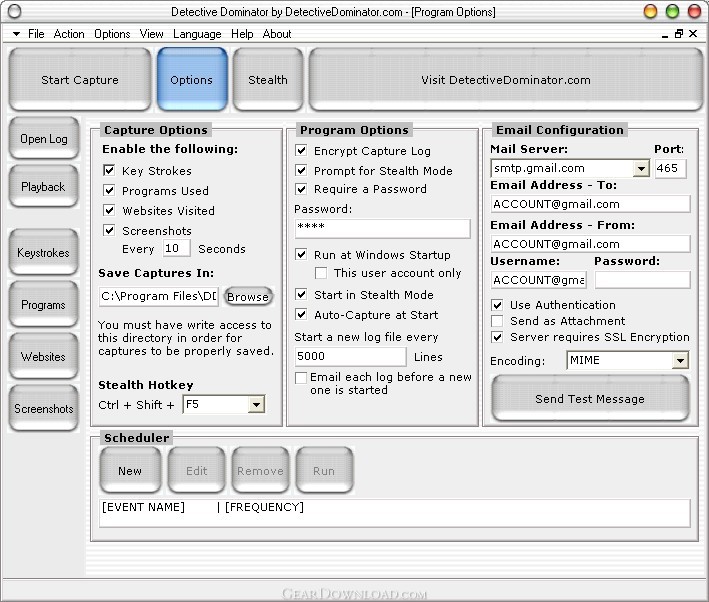This screenshot has width=709, height=602.
Task: Open the File menu
Action: pos(36,34)
